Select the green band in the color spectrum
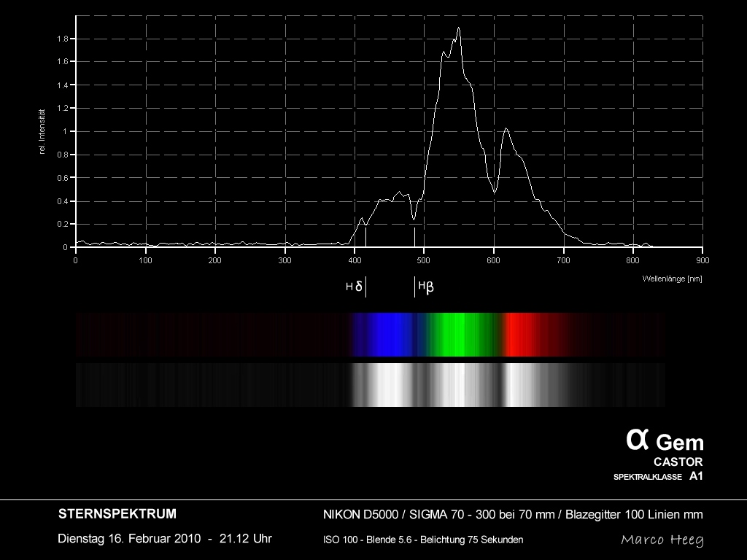 point(458,335)
